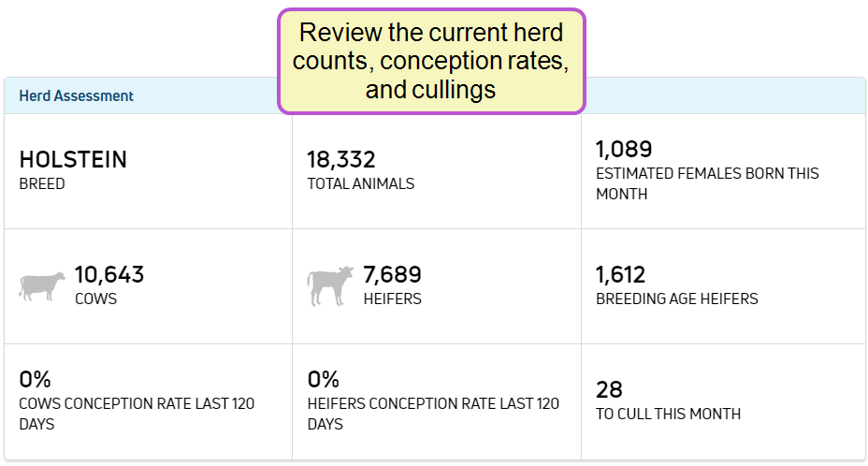The image size is (868, 466).
Task: Select Heifers Conception Rate Last 120 Days label
Action: pyautogui.click(x=433, y=414)
